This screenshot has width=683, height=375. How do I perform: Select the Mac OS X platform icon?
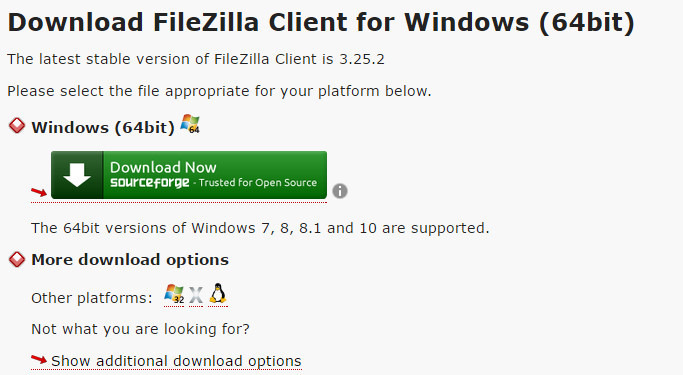(196, 294)
